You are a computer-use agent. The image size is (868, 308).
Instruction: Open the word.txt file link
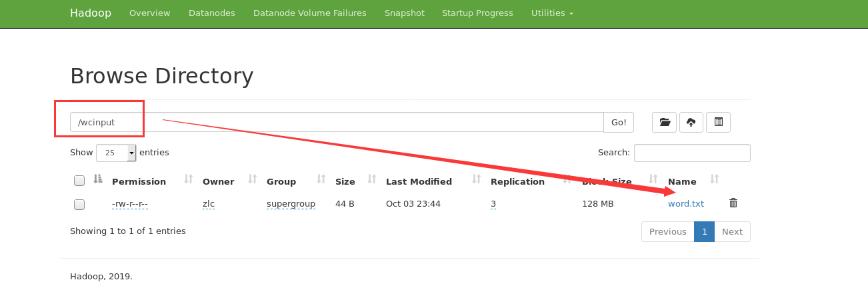(x=686, y=204)
